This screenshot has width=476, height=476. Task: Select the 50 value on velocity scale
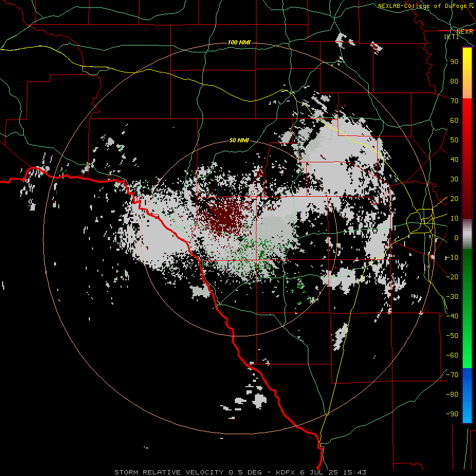point(454,140)
